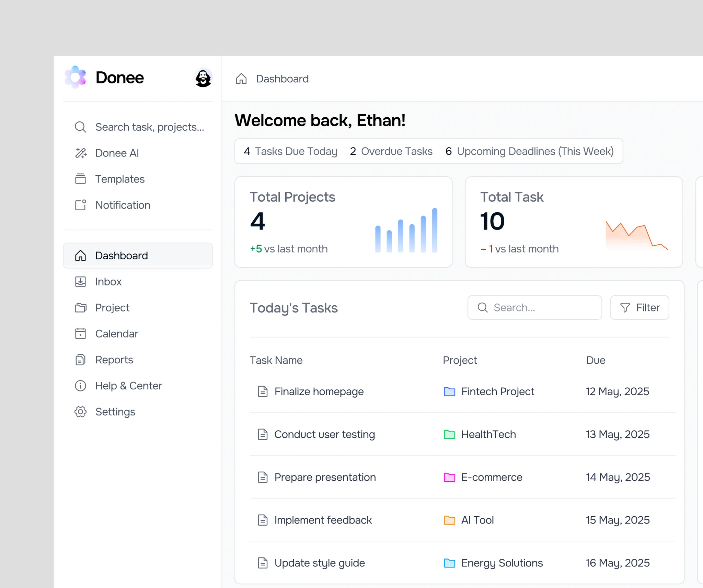Click the home icon in the breadcrumb
Viewport: 703px width, 588px height.
[x=241, y=79]
